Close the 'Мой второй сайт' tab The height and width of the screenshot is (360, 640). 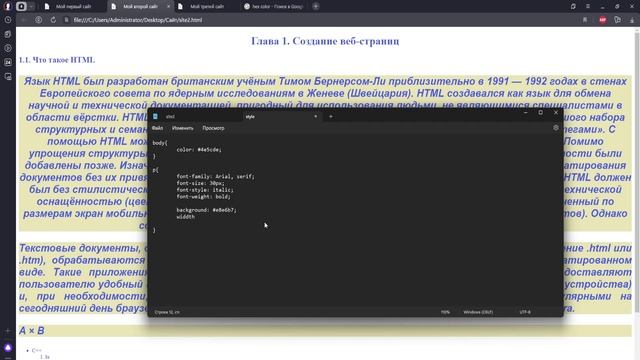coord(169,7)
